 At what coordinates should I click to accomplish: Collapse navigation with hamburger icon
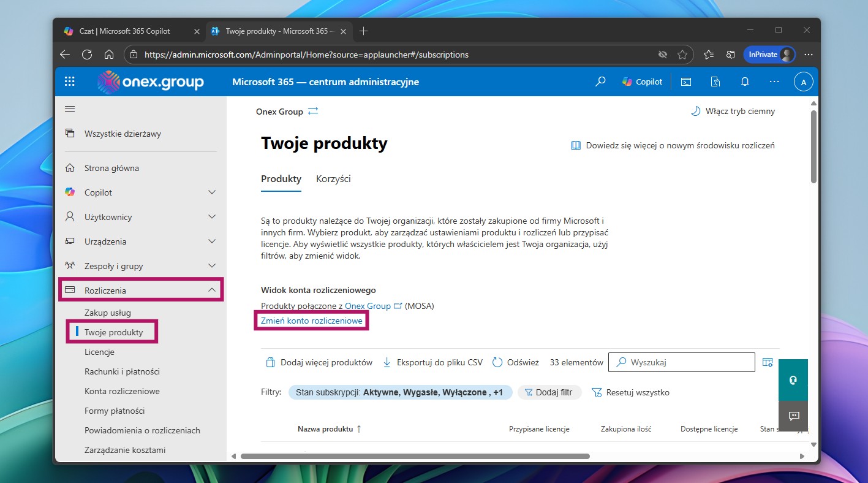[70, 109]
